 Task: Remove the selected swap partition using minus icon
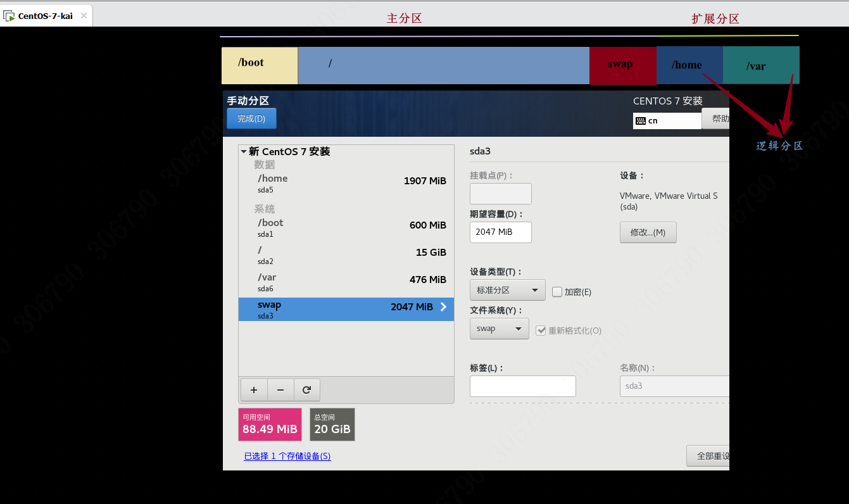[x=280, y=389]
